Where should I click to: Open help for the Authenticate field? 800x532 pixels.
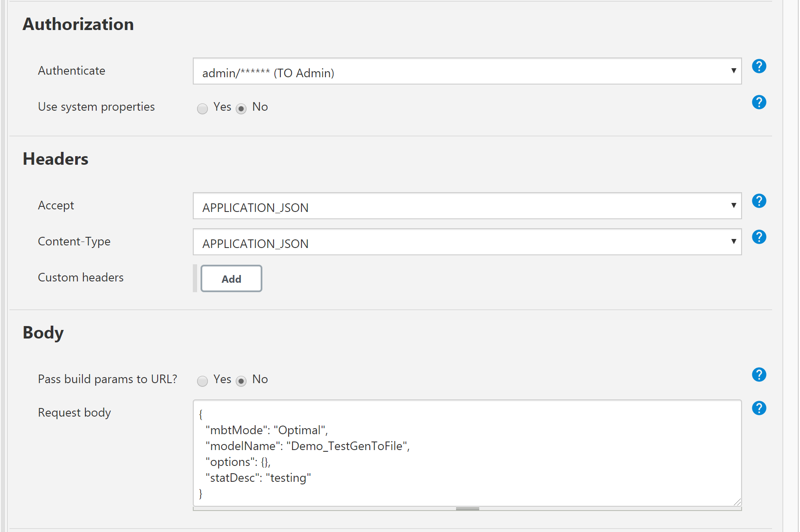point(759,66)
